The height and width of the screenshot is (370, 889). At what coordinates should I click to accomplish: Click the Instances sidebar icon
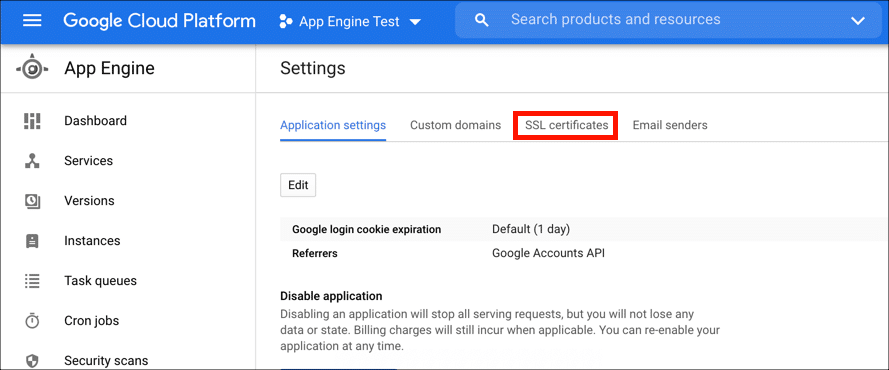32,241
